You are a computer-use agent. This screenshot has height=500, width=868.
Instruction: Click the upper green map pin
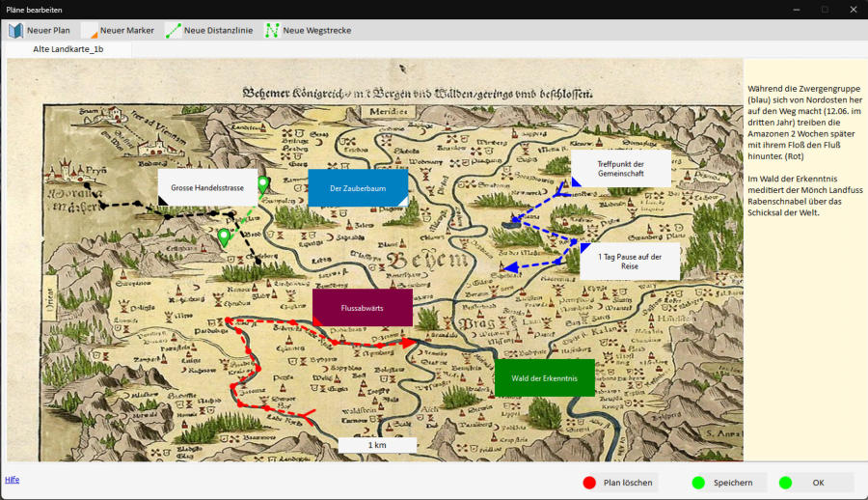(x=262, y=183)
